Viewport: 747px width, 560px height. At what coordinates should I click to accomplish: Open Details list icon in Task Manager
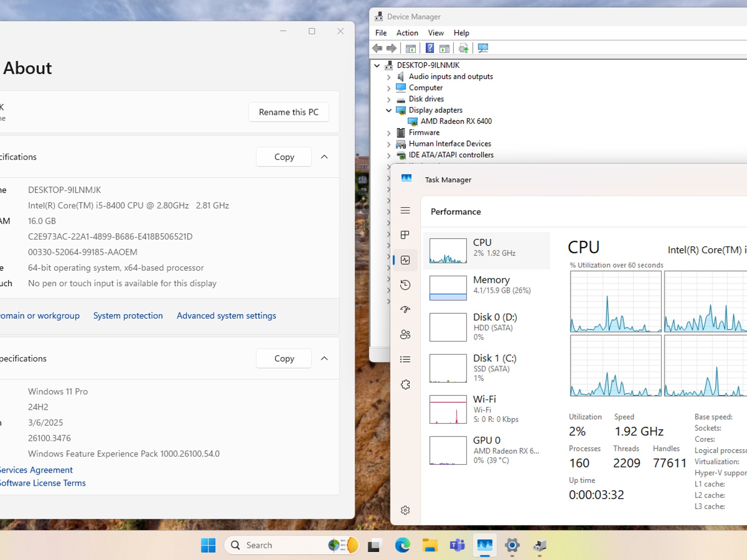click(405, 359)
